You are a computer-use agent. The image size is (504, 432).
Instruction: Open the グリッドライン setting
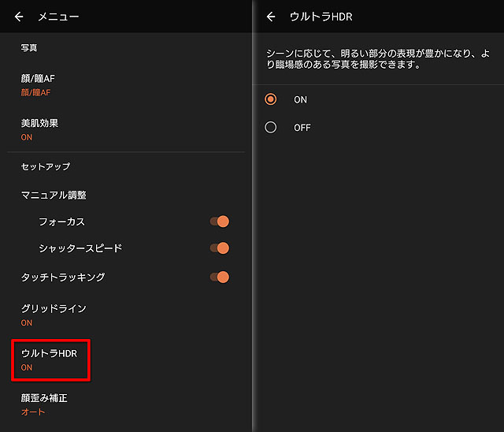click(54, 315)
